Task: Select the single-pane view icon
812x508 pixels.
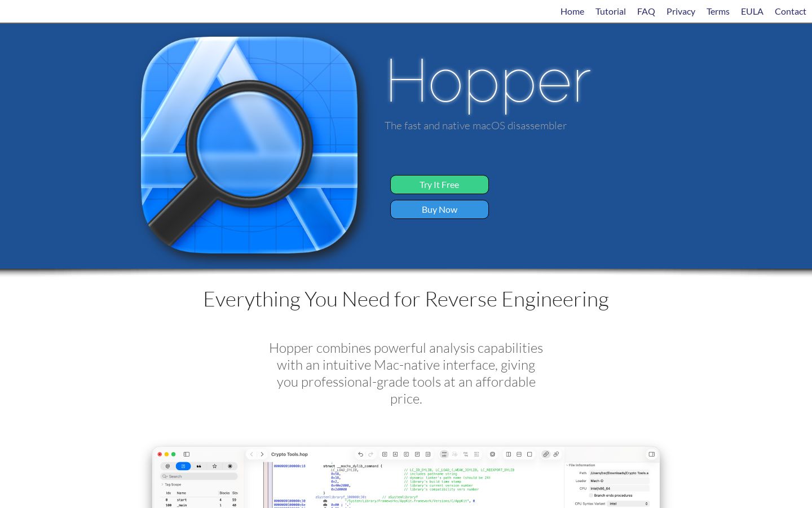Action: pos(529,454)
